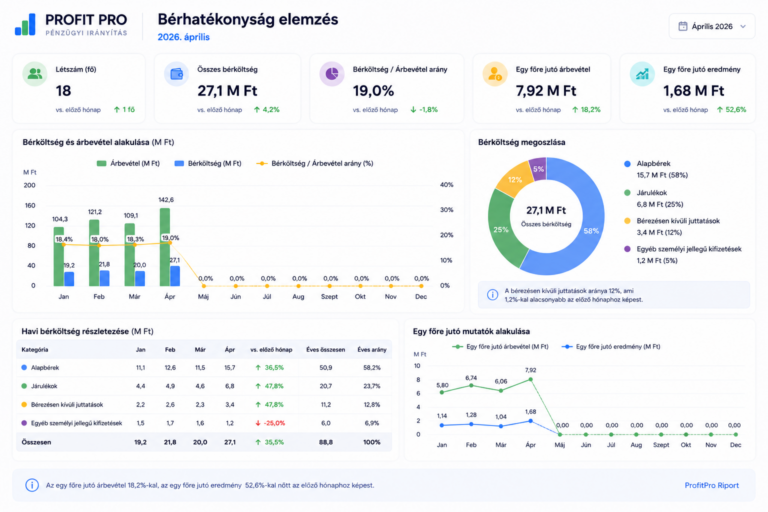Click the 88,8 total Éves összesen cell
Screen dimensions: 768x512
coord(326,442)
